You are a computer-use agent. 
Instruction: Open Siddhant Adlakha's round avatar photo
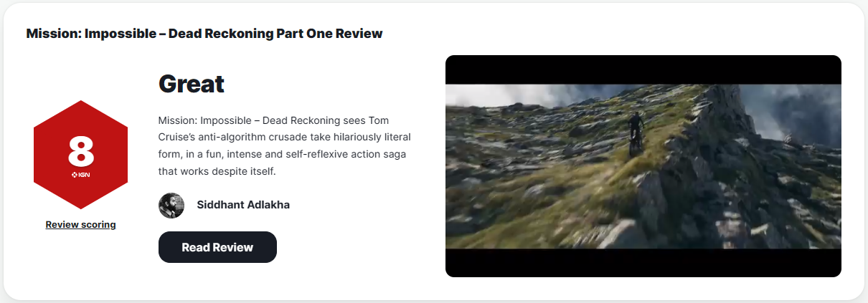(x=171, y=206)
